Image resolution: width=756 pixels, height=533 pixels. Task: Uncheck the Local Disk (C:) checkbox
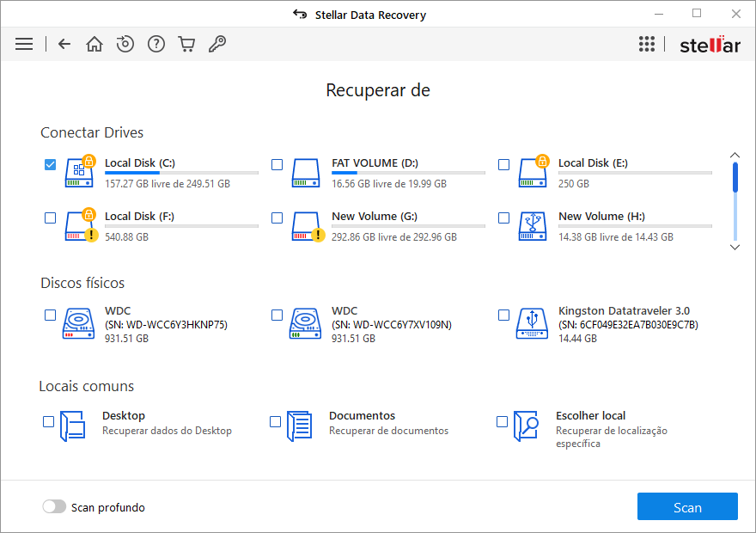[x=51, y=164]
